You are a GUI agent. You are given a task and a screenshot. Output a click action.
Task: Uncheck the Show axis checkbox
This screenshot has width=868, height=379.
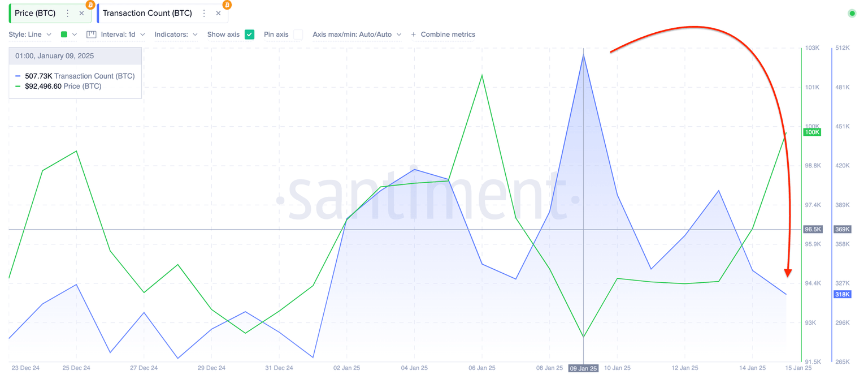(249, 35)
